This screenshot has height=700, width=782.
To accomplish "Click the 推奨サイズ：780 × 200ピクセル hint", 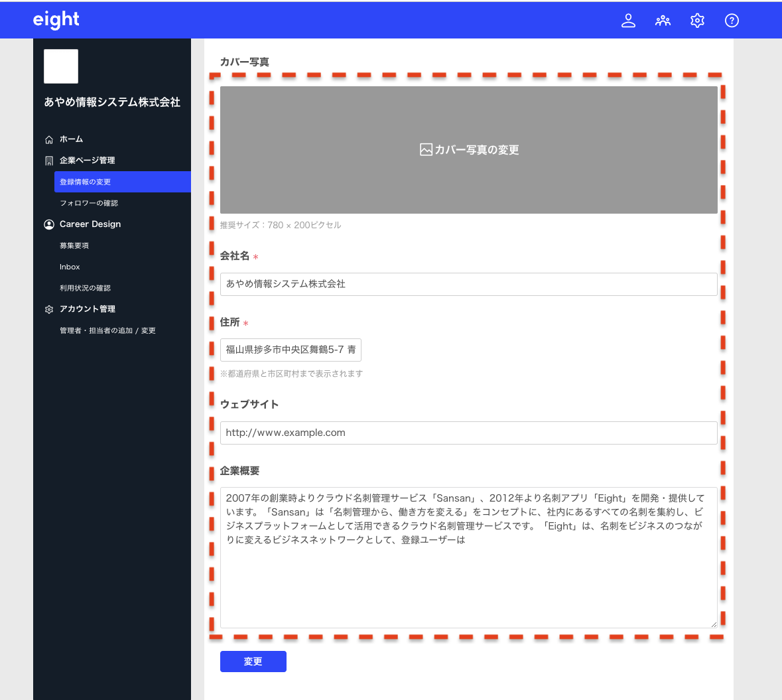I will (x=281, y=225).
